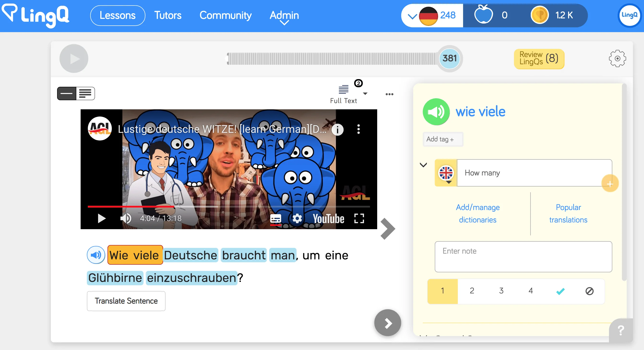
Task: Collapse the 'How many' translation chevron
Action: tap(423, 165)
